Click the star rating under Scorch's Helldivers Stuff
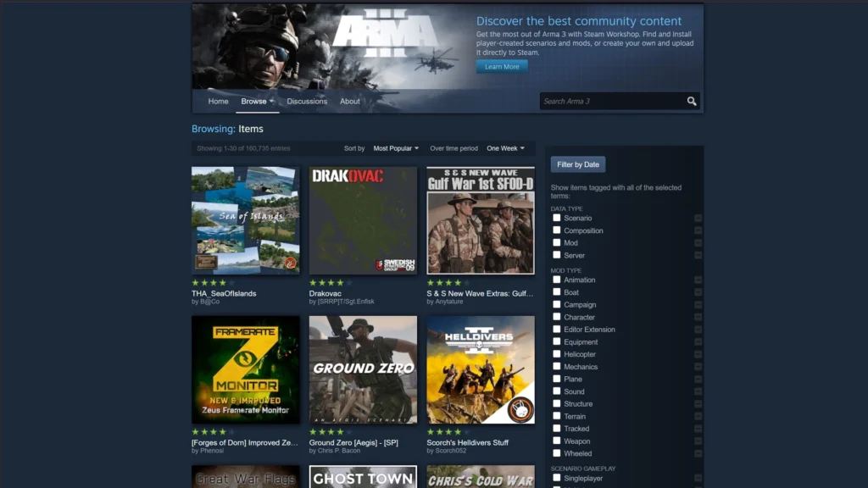This screenshot has width=868, height=488. pos(448,431)
